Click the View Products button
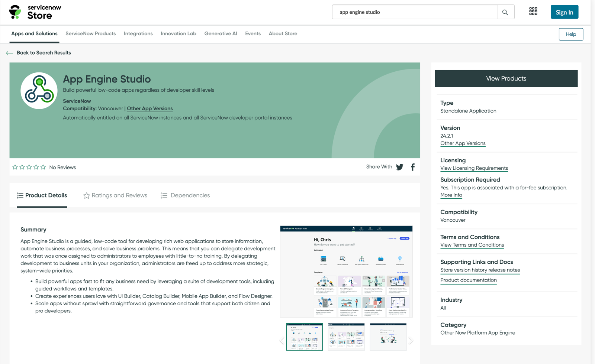595x364 pixels. 506,78
